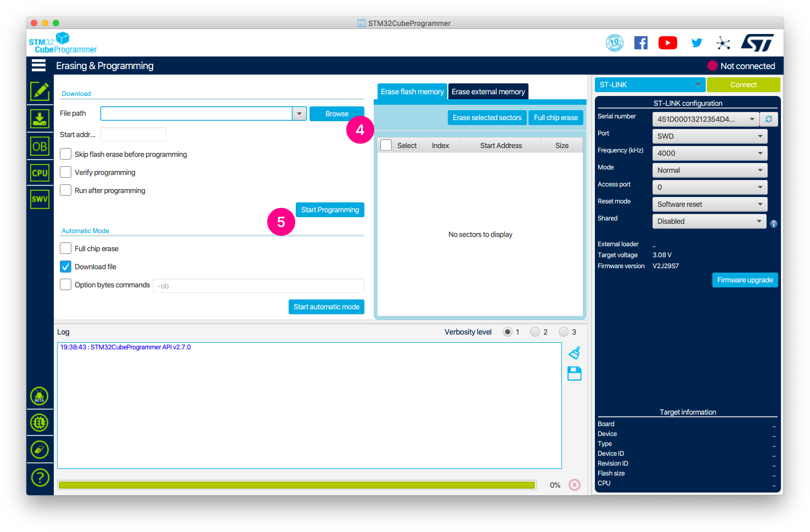
Task: Click Start automatic mode button
Action: (327, 307)
